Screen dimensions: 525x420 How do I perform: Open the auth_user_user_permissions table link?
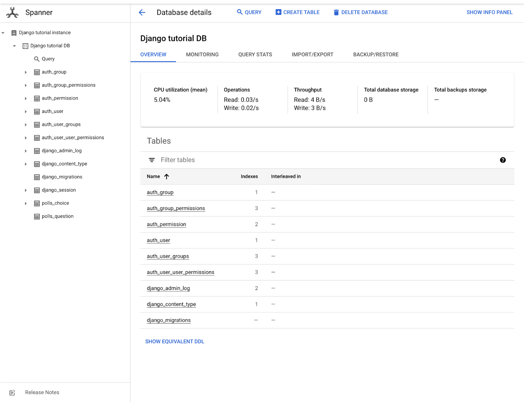181,272
